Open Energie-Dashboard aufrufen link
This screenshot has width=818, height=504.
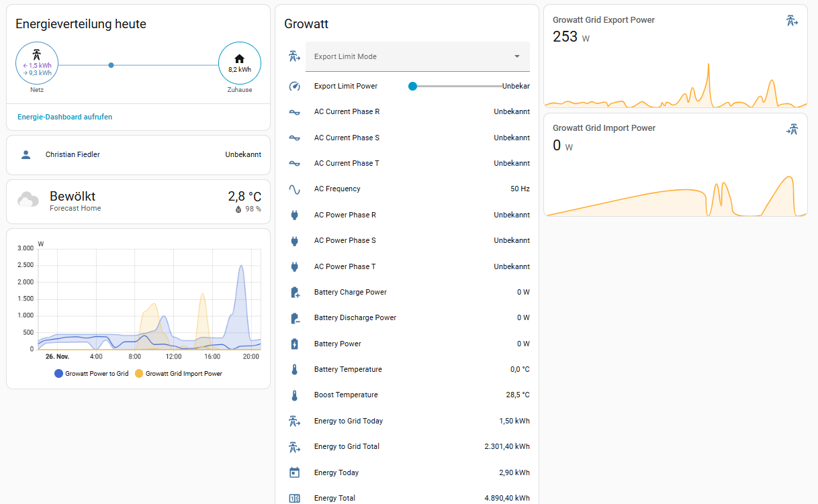tap(65, 117)
